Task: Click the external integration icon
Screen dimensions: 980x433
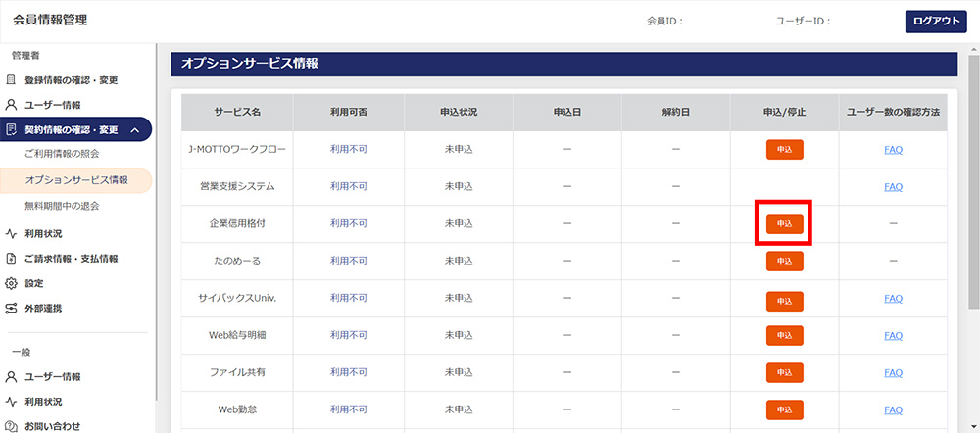Action: point(12,308)
